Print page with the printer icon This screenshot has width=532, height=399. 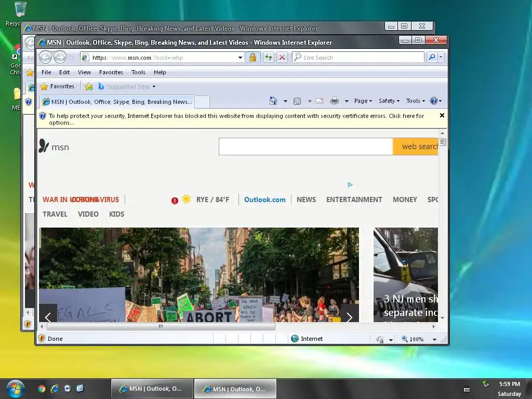pos(335,101)
